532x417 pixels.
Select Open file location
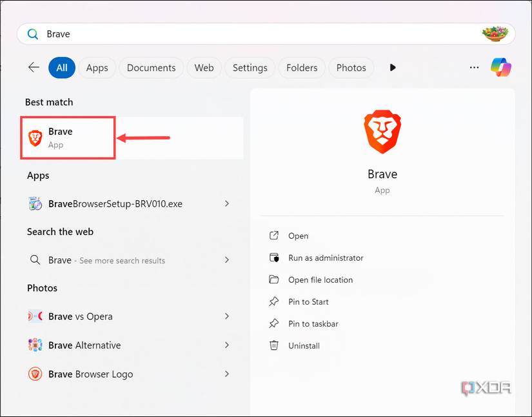click(320, 280)
